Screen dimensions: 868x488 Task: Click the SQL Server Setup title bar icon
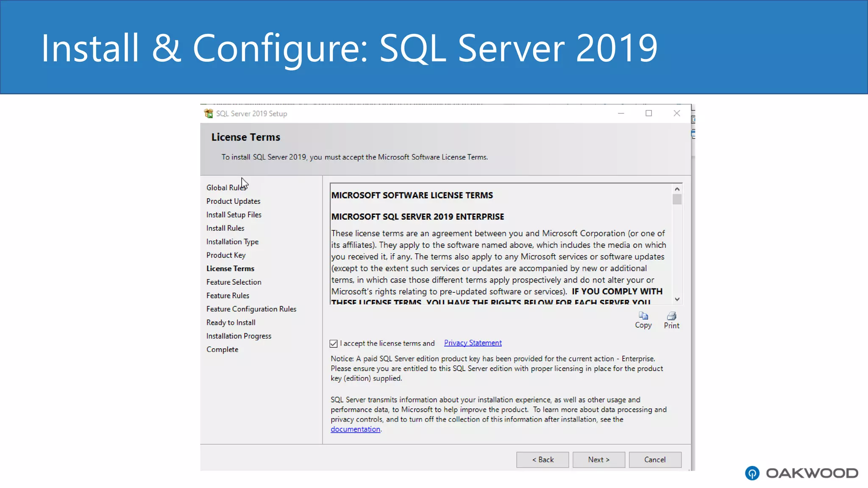[x=209, y=114]
